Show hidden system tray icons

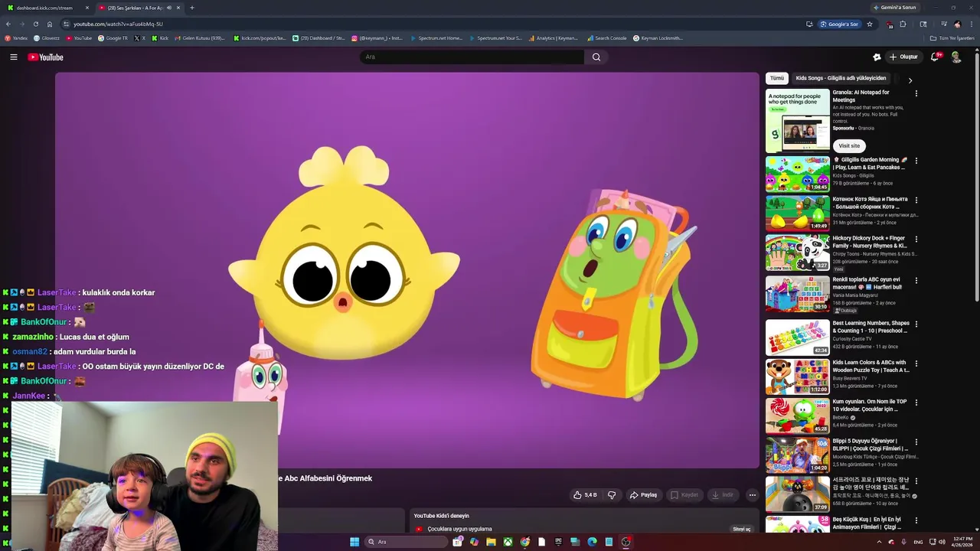pos(879,542)
